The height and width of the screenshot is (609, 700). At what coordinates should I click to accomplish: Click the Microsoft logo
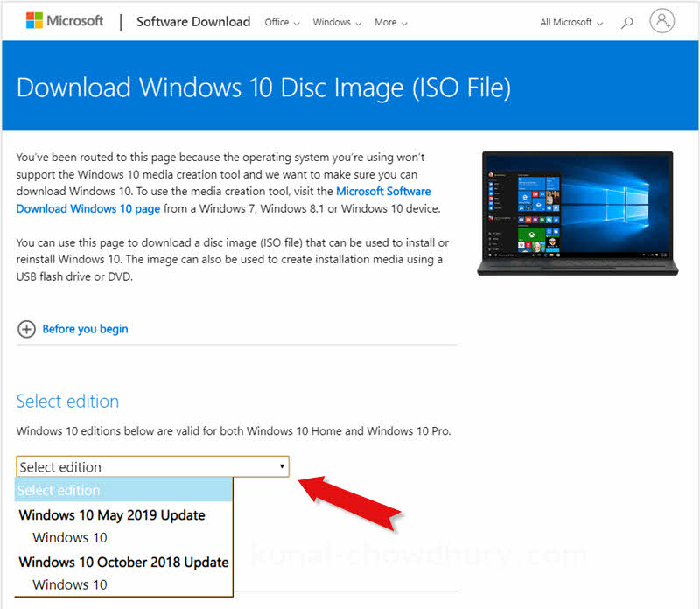tap(65, 20)
